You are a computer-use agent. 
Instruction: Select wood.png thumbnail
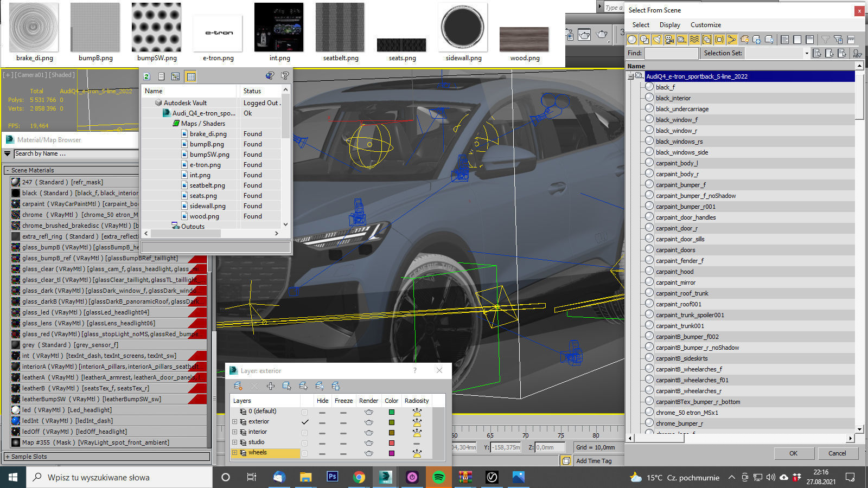524,38
